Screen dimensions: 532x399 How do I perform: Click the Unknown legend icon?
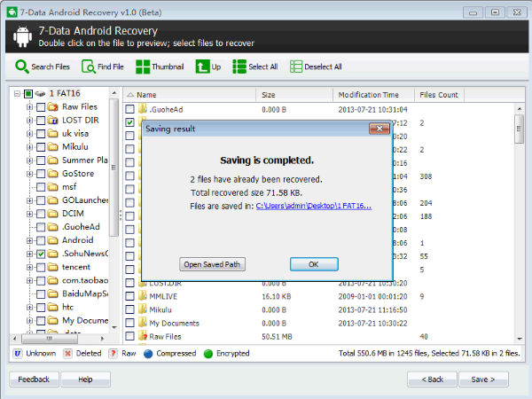[x=18, y=353]
